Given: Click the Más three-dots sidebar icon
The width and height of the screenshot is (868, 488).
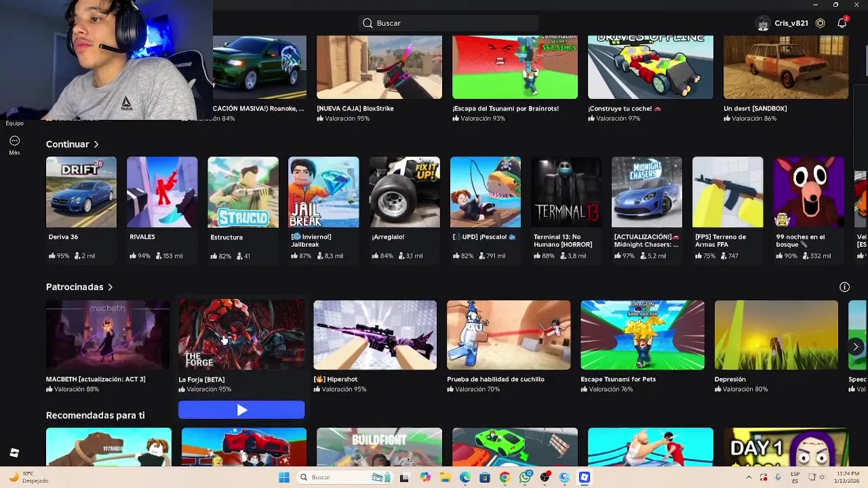Looking at the screenshot, I should tap(14, 141).
